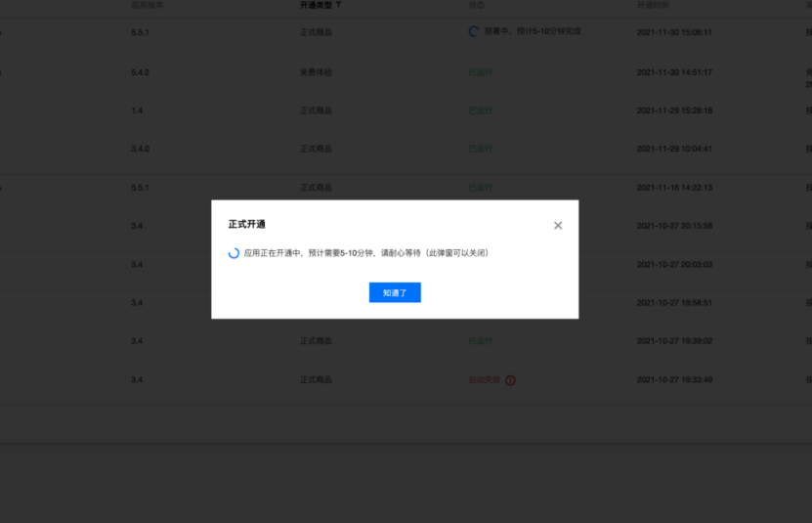The image size is (812, 523).
Task: Click version 5.5.1 in the 部署中 row
Action: click(x=140, y=32)
